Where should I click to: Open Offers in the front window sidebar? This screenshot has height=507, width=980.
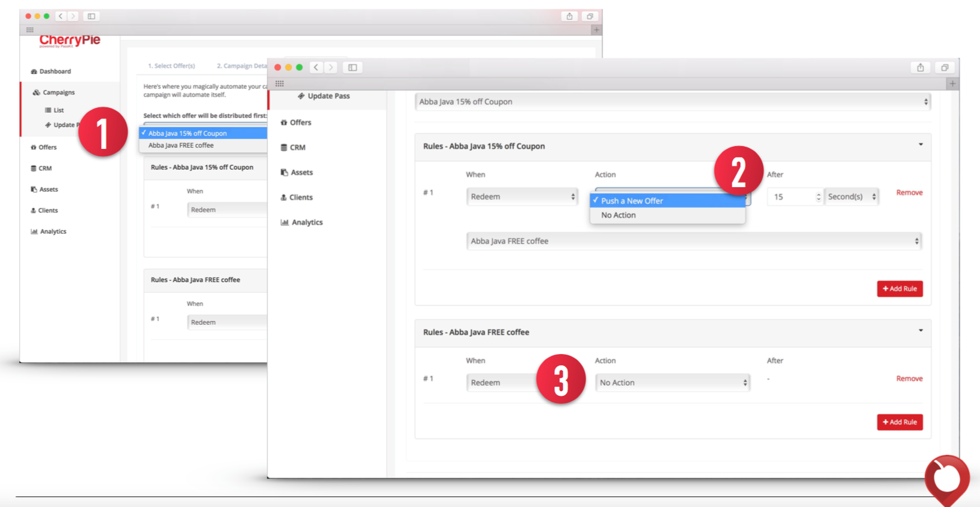[300, 123]
